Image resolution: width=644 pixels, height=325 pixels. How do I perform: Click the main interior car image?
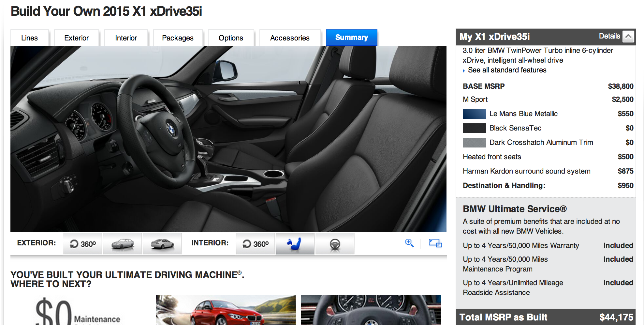click(228, 139)
